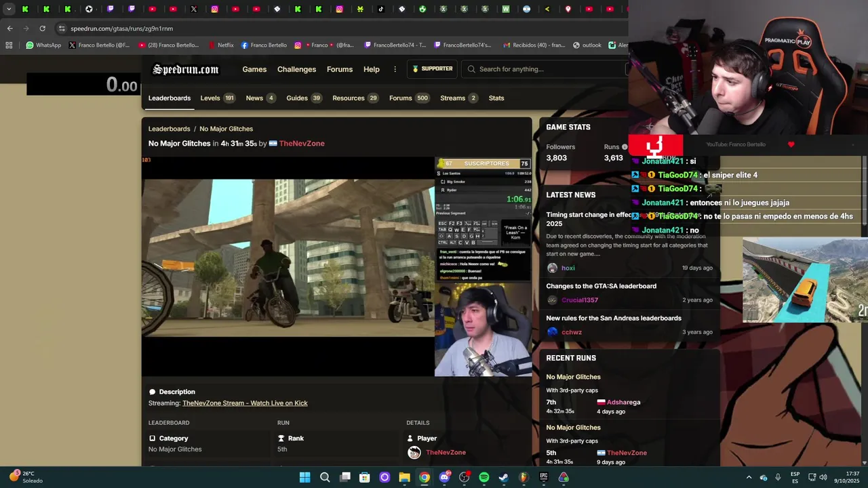Open Task View in the taskbar

coord(344,477)
